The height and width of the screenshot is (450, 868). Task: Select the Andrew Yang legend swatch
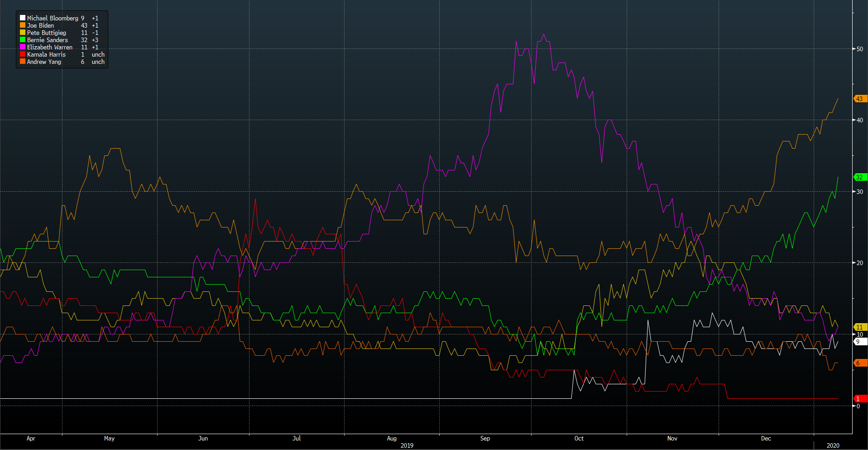coord(23,62)
